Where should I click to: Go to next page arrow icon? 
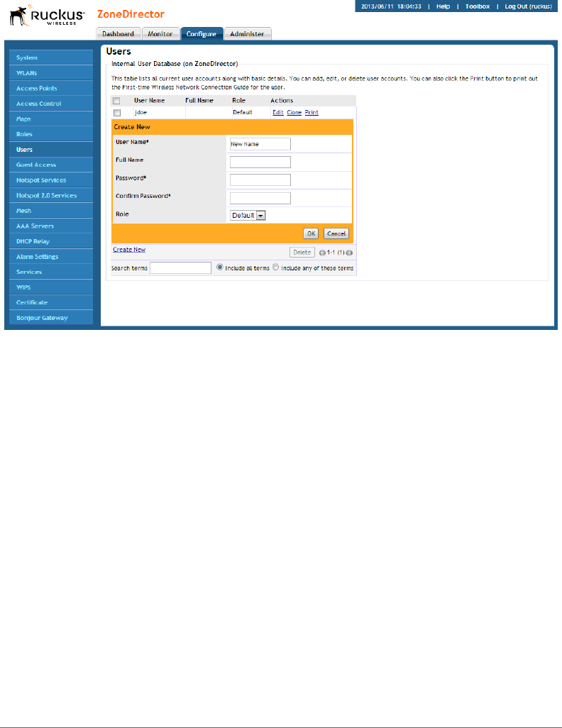(349, 253)
